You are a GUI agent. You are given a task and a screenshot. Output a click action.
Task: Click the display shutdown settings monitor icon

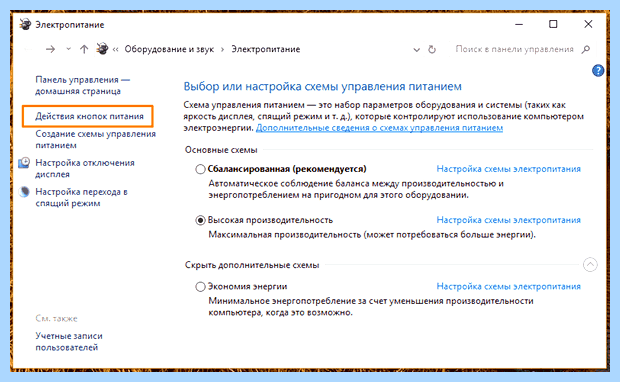tap(24, 163)
